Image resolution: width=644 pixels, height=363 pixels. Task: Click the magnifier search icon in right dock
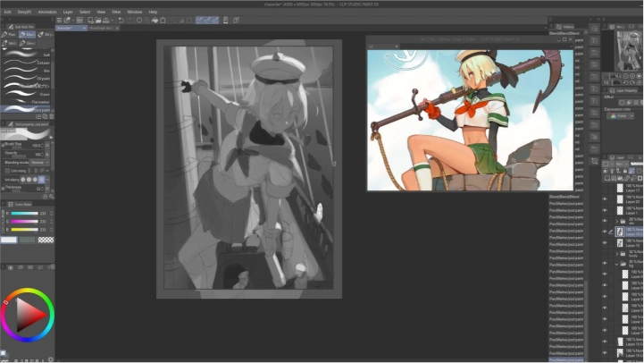click(x=594, y=29)
